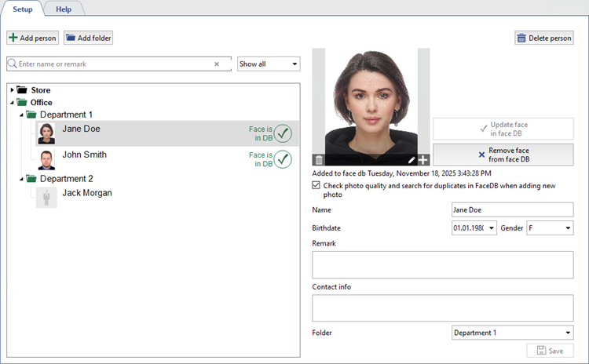Viewport: 589px width, 364px height.
Task: Open the Gender dropdown
Action: 549,227
